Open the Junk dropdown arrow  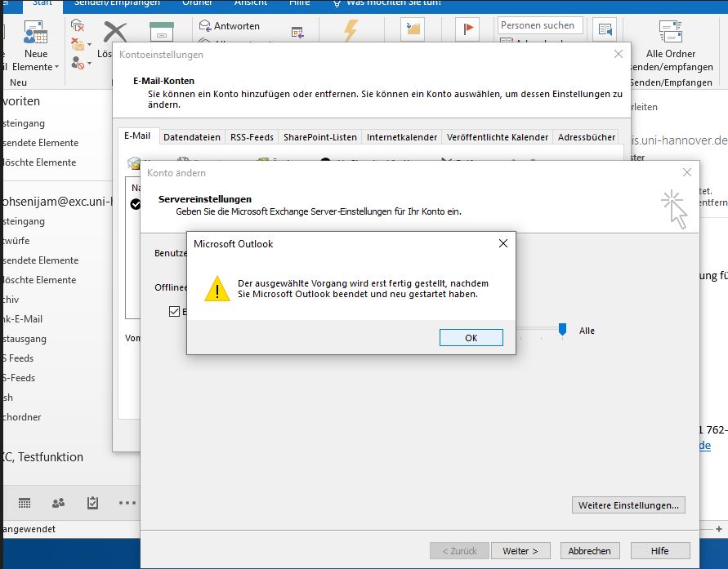tap(89, 63)
